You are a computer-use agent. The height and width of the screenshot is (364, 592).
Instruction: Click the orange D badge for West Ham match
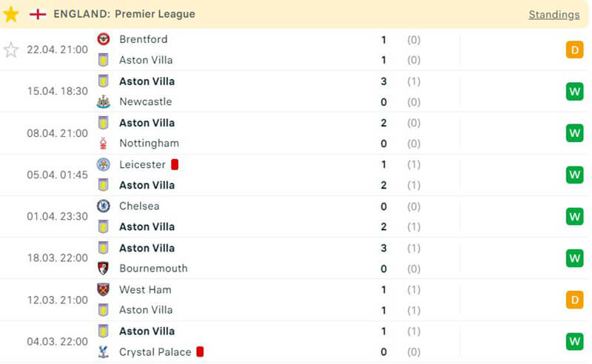574,300
